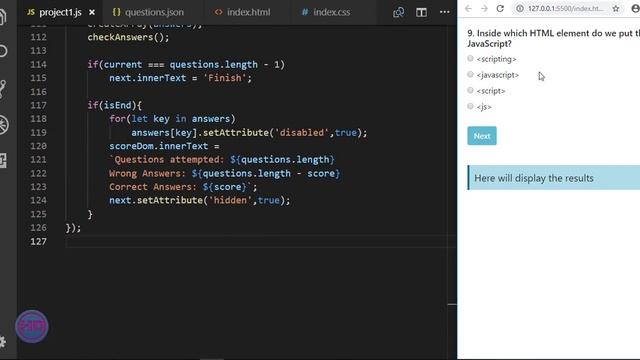Open the editor more actions ellipsis
Viewport: 640px width, 360px height.
444,12
